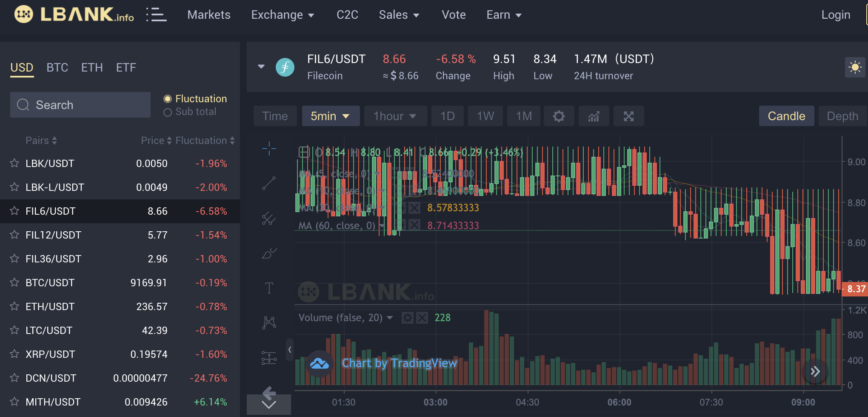Switch to the BTC market tab
This screenshot has height=417, width=868.
(x=57, y=67)
